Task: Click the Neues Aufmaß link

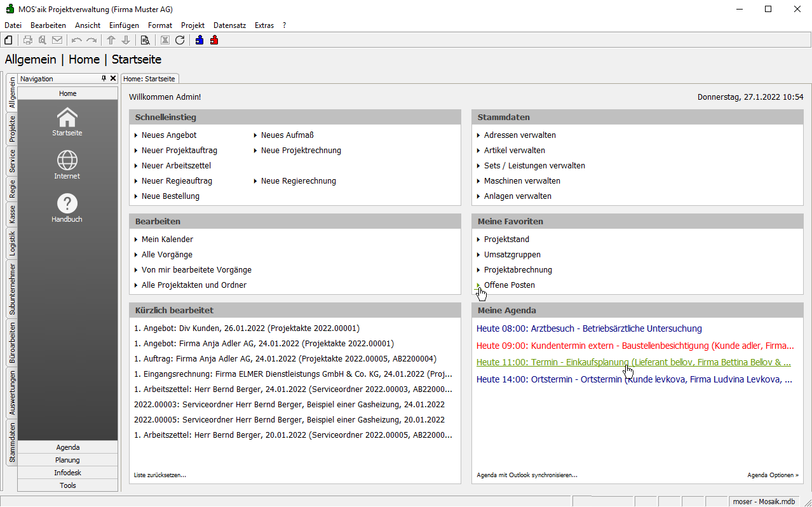Action: [x=287, y=135]
